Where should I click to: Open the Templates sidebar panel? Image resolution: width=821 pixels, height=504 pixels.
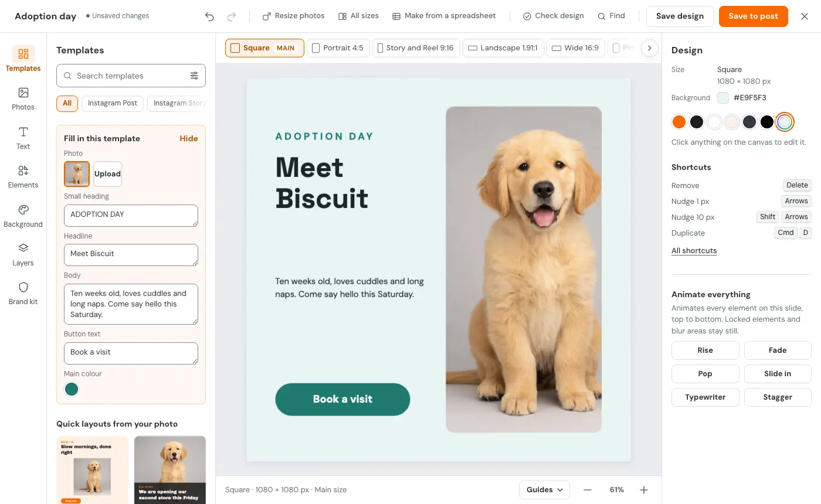tap(23, 59)
